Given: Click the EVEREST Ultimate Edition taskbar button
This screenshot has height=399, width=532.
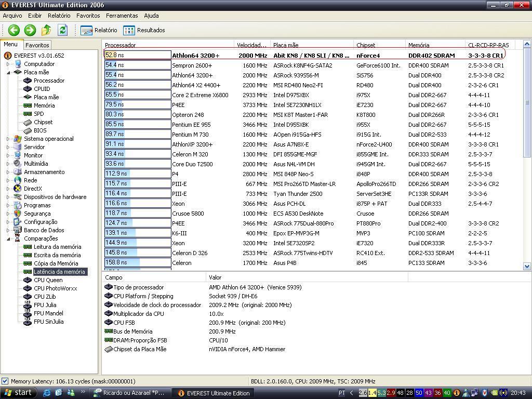Looking at the screenshot, I should click(x=214, y=393).
